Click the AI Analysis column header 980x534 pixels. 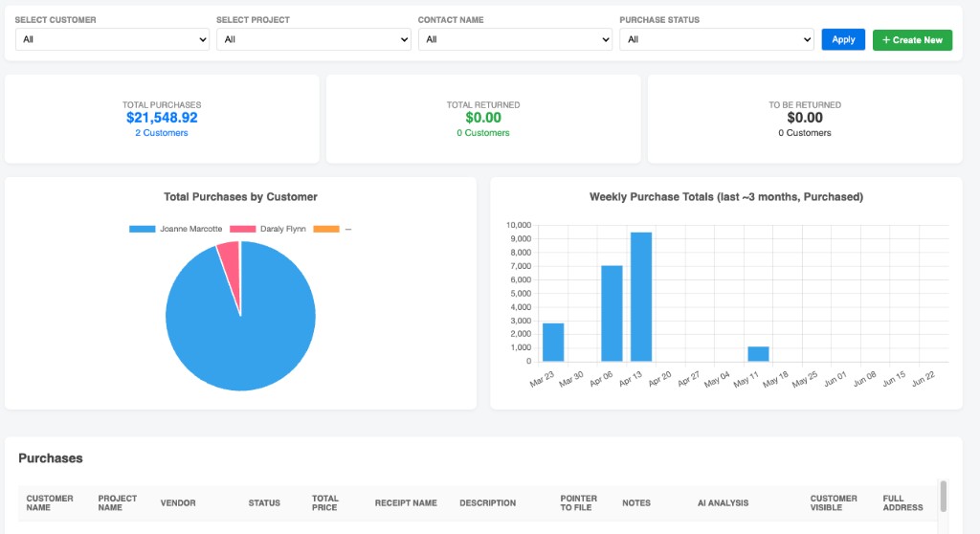point(724,502)
